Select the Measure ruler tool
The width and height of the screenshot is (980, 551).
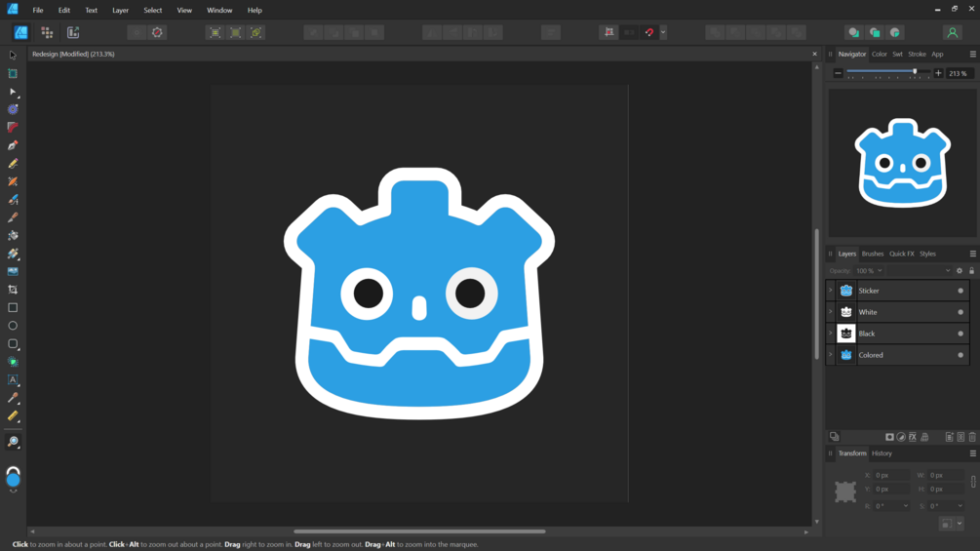pos(13,416)
